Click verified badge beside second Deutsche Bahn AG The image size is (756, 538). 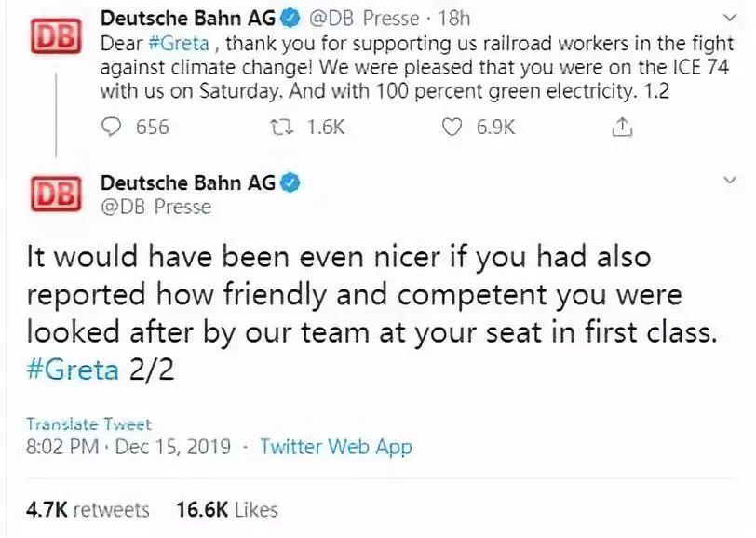pos(290,182)
